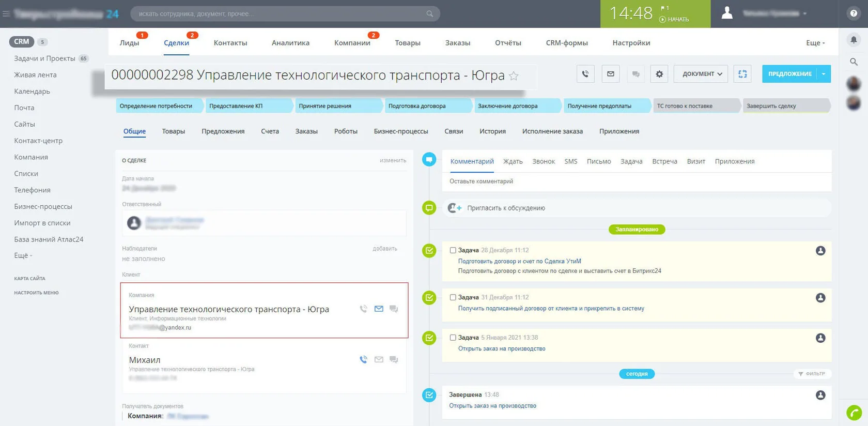
Task: Switch to the Товары deal tab
Action: [x=174, y=131]
